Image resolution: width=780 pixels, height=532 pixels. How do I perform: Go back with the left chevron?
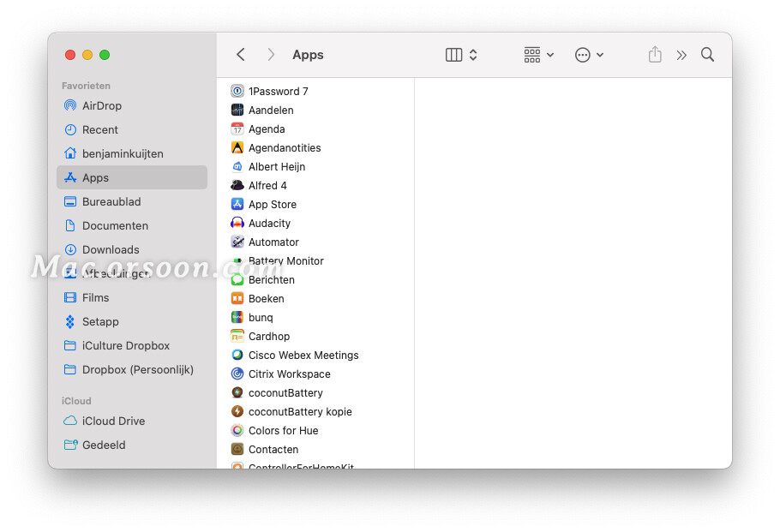tap(241, 55)
